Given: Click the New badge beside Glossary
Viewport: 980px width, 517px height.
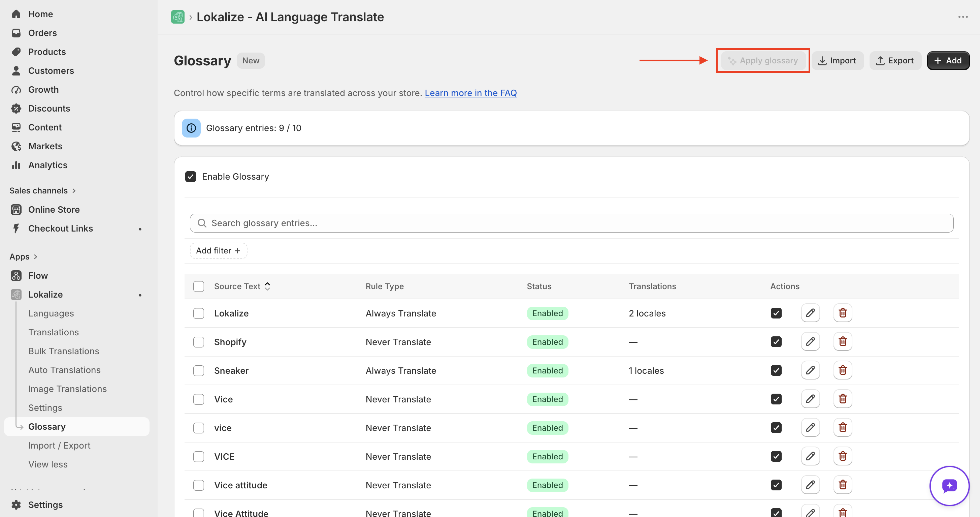Looking at the screenshot, I should pyautogui.click(x=251, y=61).
